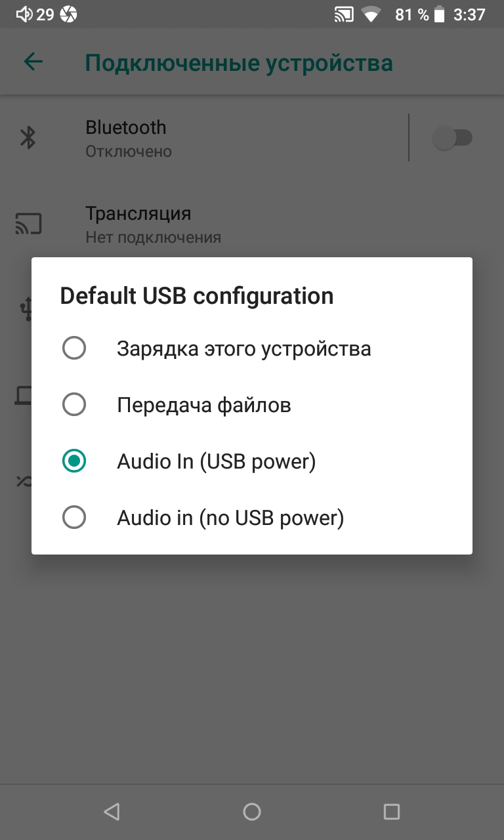Viewport: 504px width, 840px height.
Task: Tap the recent apps square button
Action: pos(392,812)
